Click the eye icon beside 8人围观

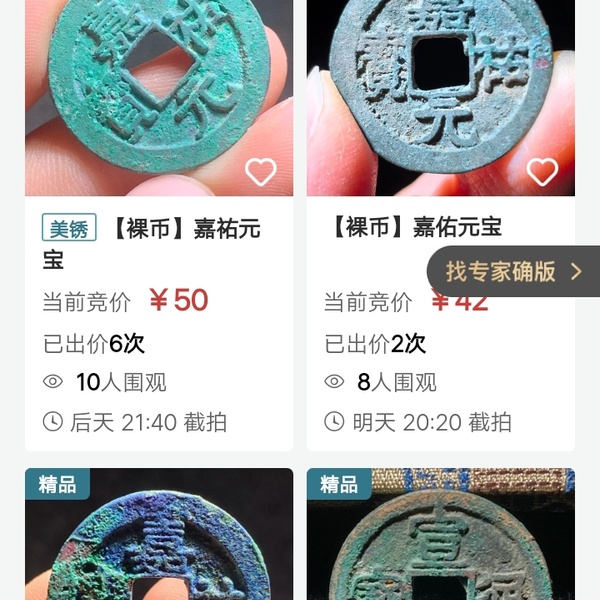(334, 382)
